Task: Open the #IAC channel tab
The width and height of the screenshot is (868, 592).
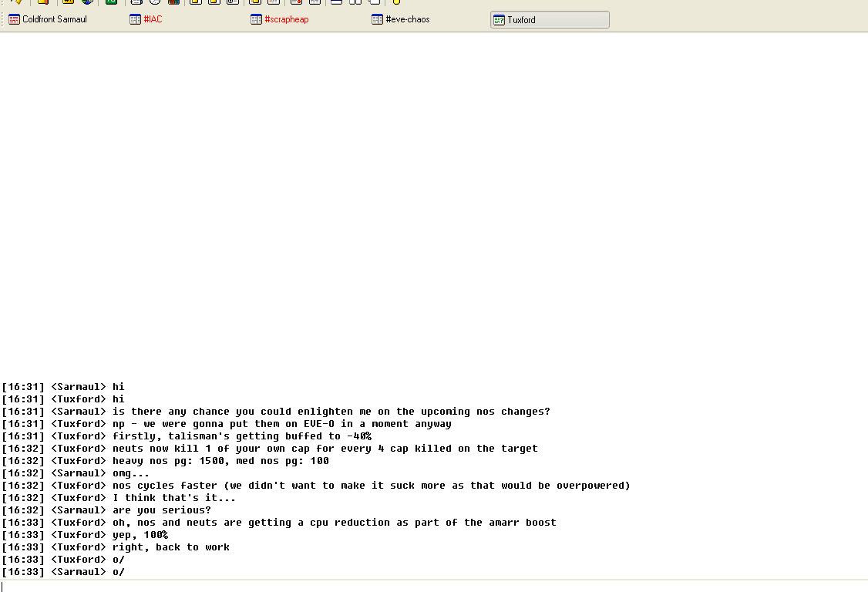Action: [x=146, y=19]
